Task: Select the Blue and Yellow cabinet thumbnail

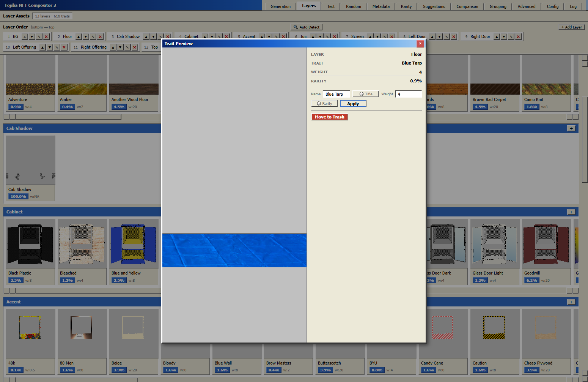Action: pyautogui.click(x=133, y=244)
